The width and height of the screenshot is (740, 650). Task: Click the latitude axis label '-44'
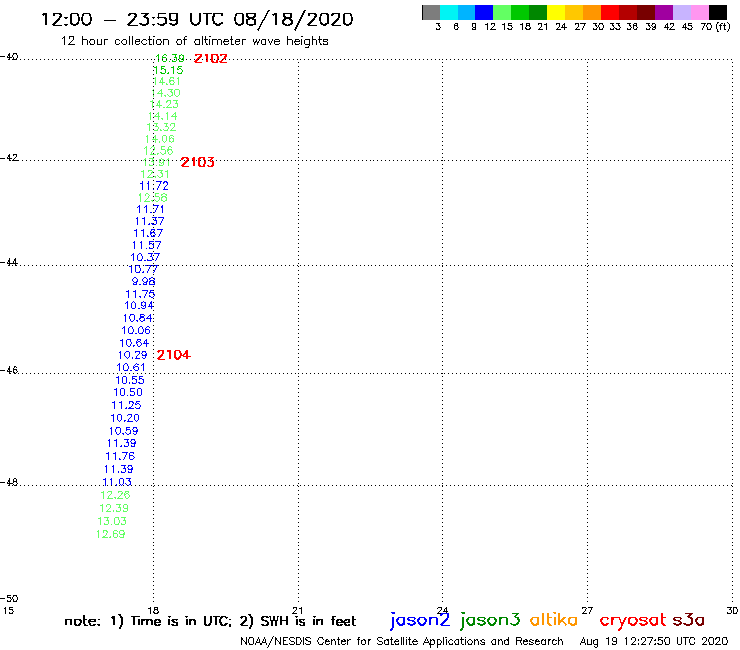(x=9, y=262)
